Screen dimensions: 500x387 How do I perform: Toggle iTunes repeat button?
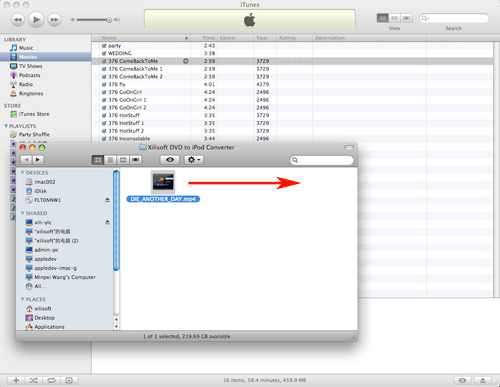pyautogui.click(x=51, y=380)
